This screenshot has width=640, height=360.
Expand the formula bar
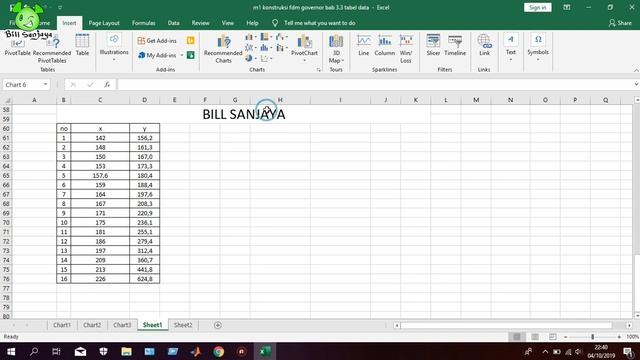tap(636, 84)
